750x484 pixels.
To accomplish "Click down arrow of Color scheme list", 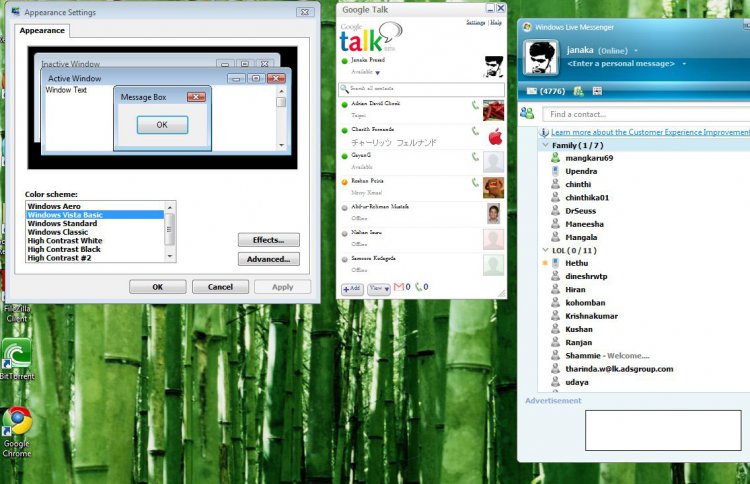I will (x=170, y=257).
